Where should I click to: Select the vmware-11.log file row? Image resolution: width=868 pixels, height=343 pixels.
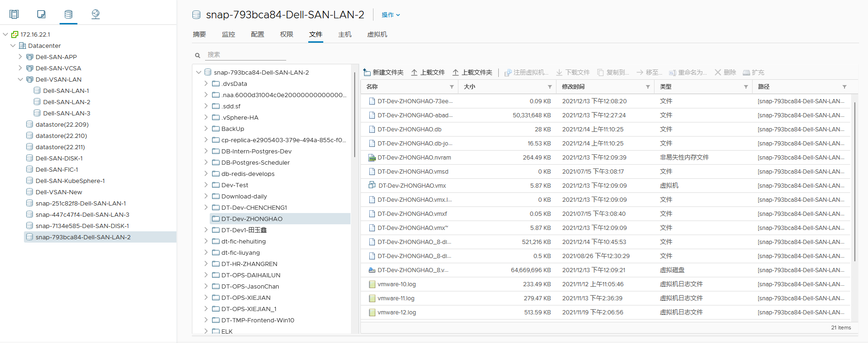[606, 298]
